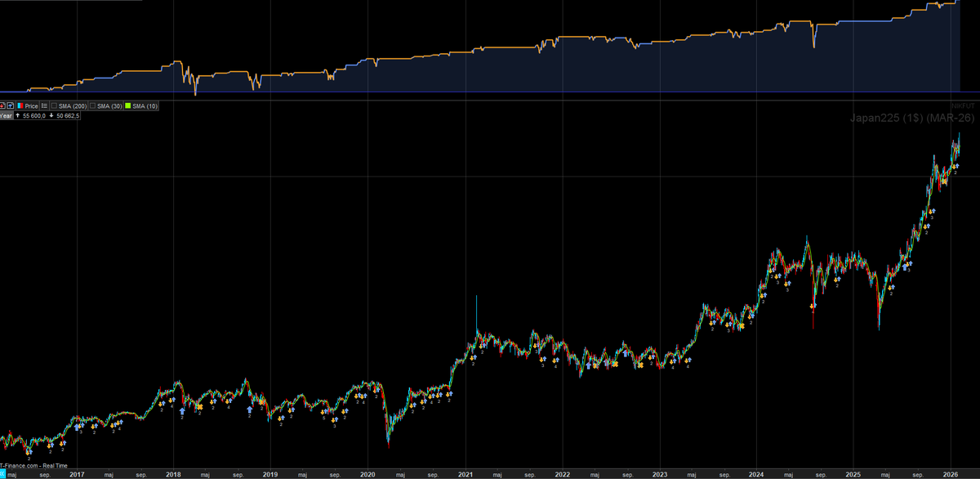Toggle the Price series visibility in the legend
This screenshot has width=980, height=479.
[x=31, y=106]
